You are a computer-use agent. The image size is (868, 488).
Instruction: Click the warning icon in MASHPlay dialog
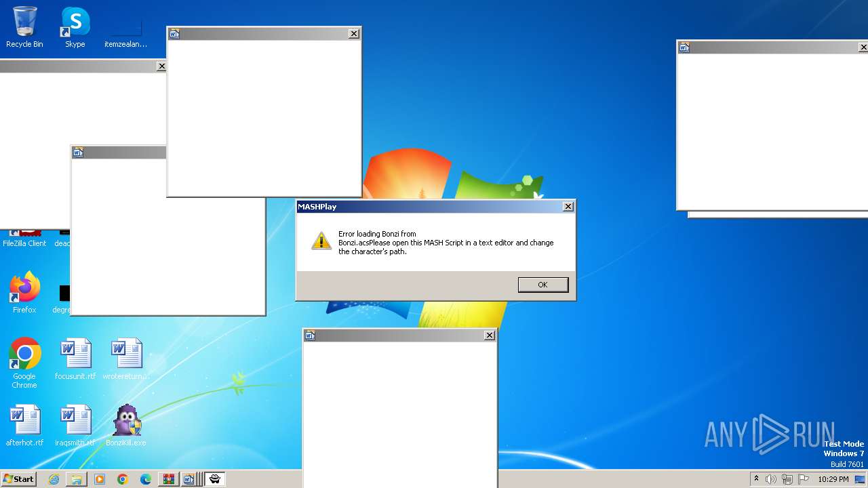click(321, 241)
